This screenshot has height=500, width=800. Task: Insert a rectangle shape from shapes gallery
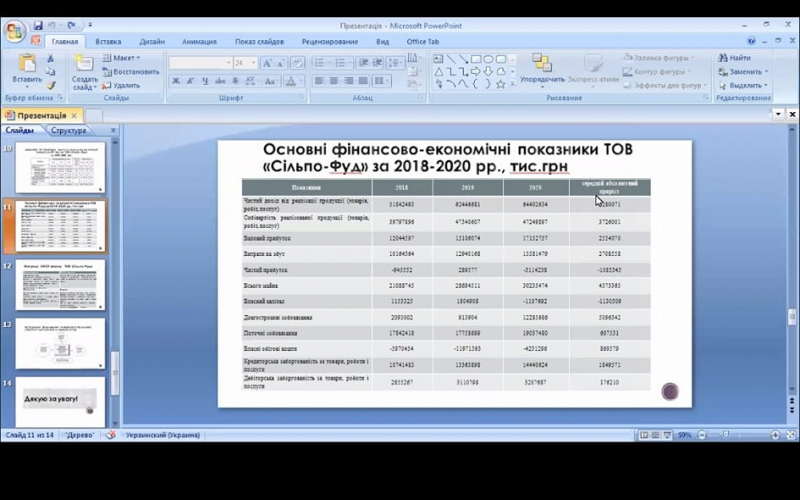tap(476, 59)
